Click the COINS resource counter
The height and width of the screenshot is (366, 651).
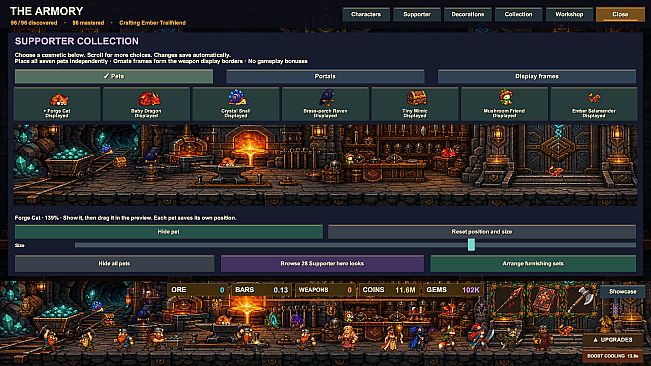[x=389, y=290]
